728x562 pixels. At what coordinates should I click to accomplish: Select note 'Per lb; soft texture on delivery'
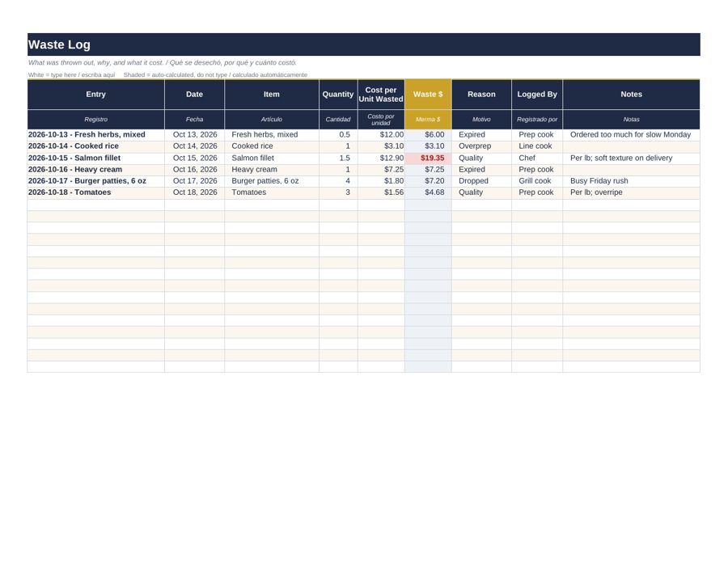[x=632, y=158]
